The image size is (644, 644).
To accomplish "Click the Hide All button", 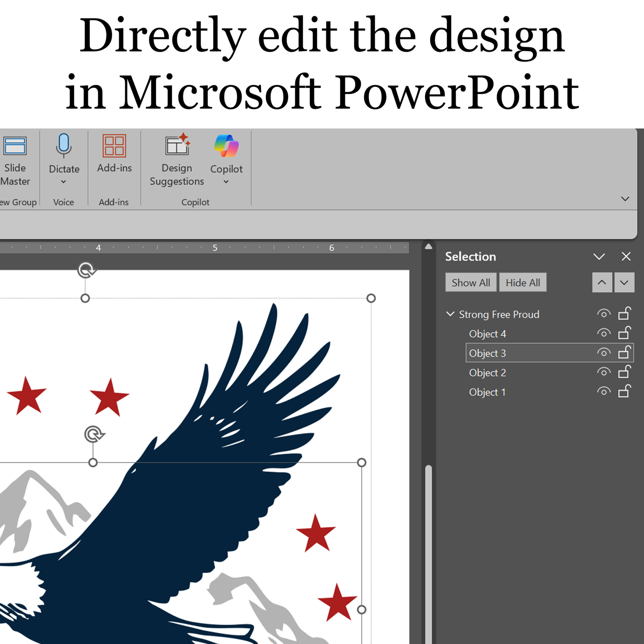I will coord(523,283).
